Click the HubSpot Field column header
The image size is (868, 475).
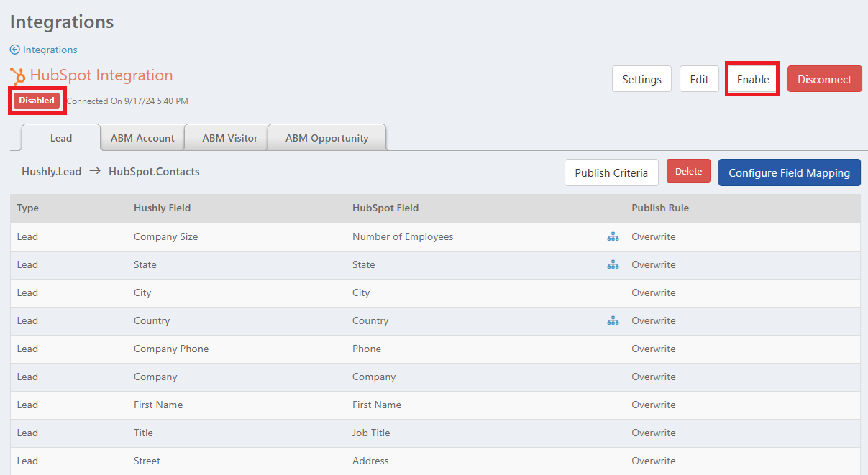click(385, 208)
